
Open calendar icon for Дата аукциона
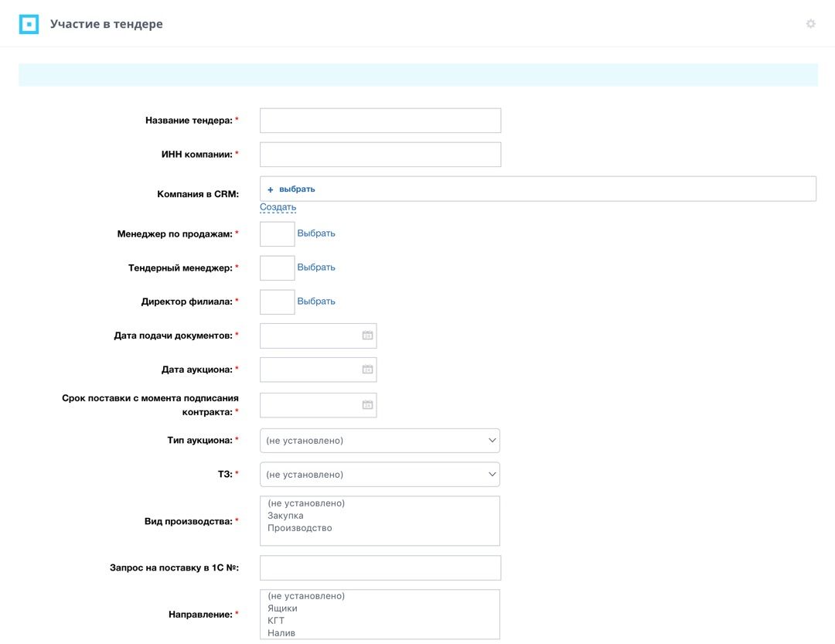(x=367, y=369)
